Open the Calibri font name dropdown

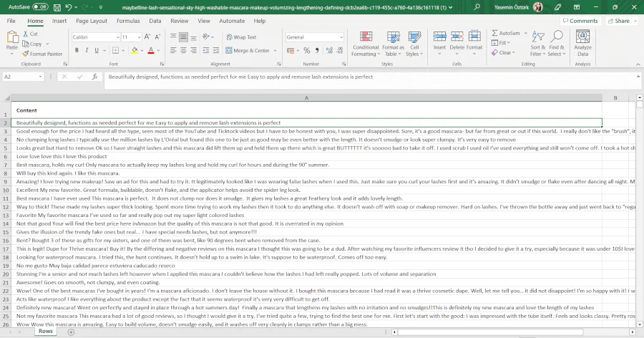(x=117, y=37)
